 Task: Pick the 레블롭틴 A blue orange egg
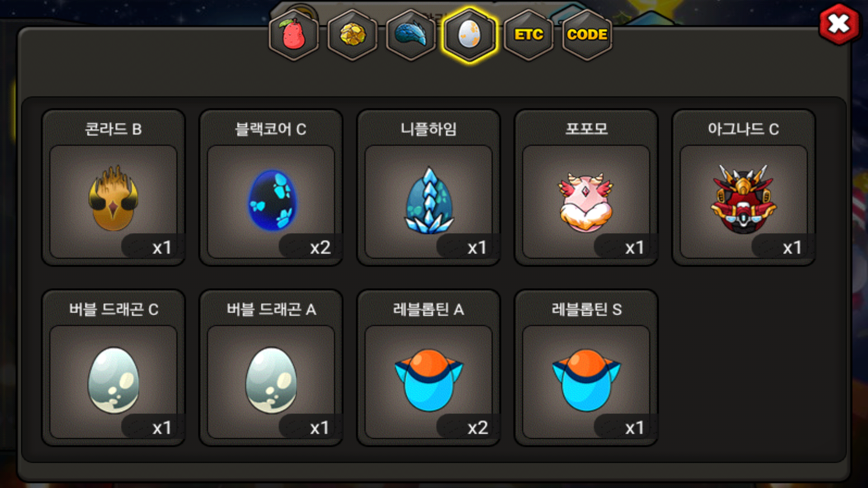pos(429,380)
